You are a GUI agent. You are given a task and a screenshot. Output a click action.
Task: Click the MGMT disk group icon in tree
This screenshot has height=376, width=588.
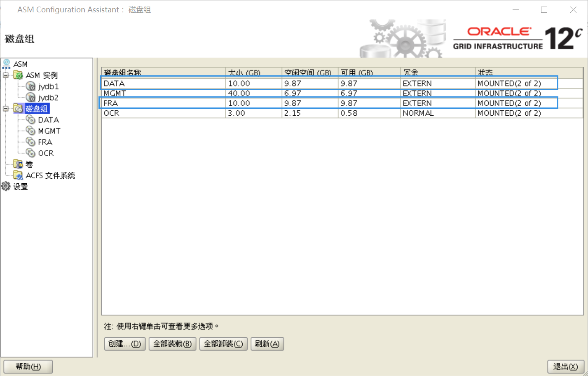click(31, 131)
